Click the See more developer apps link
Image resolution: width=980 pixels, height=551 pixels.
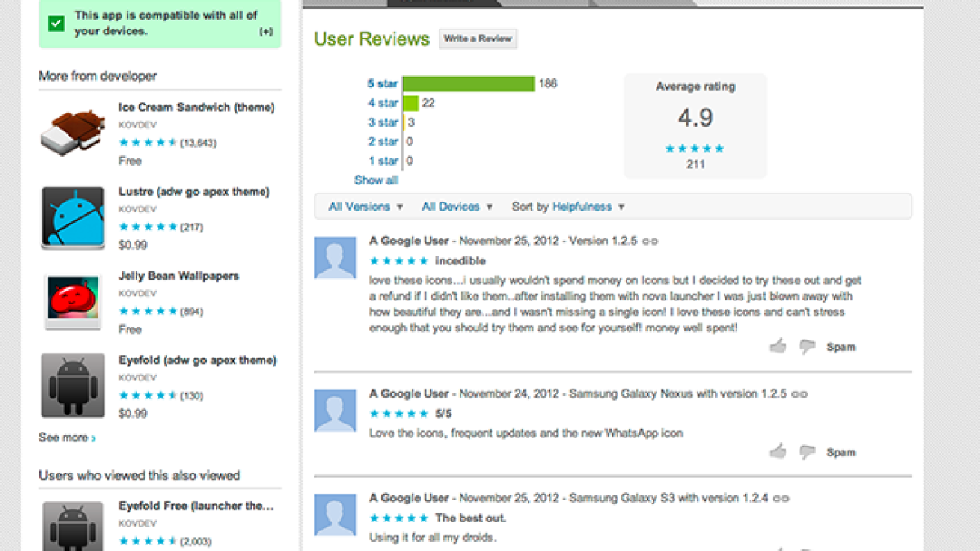(x=67, y=438)
